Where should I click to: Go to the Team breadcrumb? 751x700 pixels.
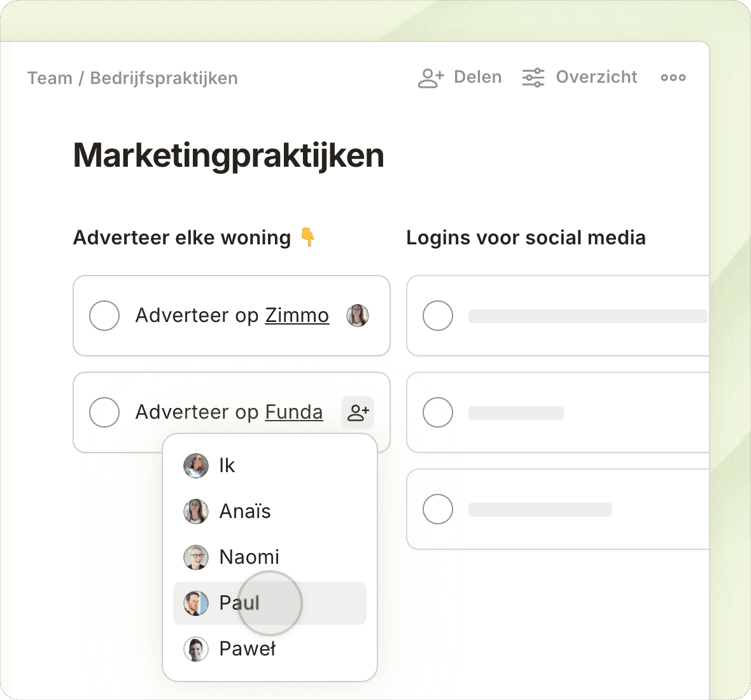[50, 78]
